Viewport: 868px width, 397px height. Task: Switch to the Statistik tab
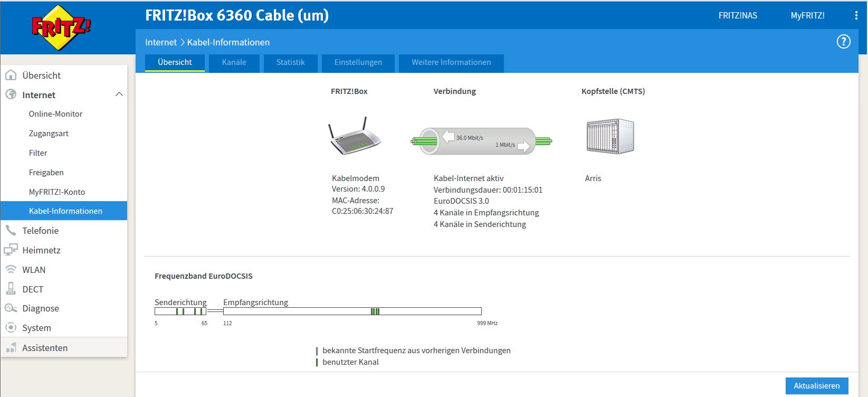click(x=291, y=62)
